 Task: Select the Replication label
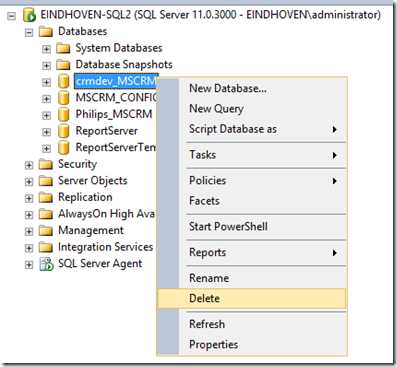coord(85,197)
